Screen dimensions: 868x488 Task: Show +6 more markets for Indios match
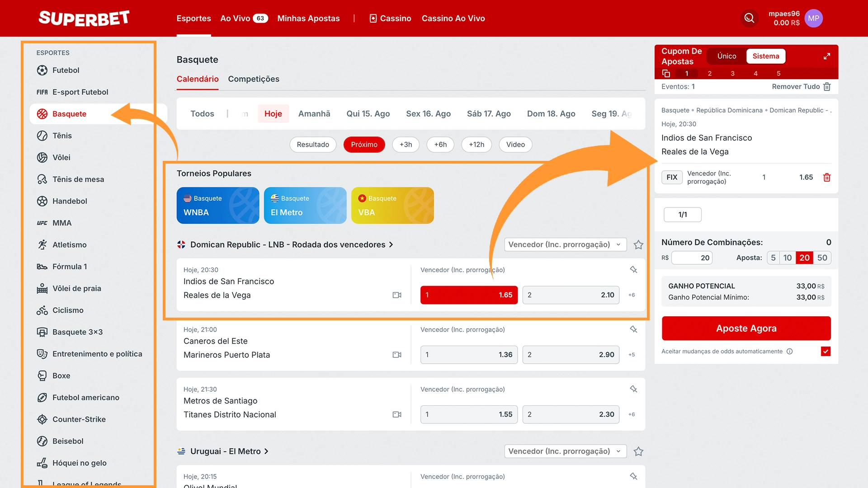pyautogui.click(x=632, y=295)
